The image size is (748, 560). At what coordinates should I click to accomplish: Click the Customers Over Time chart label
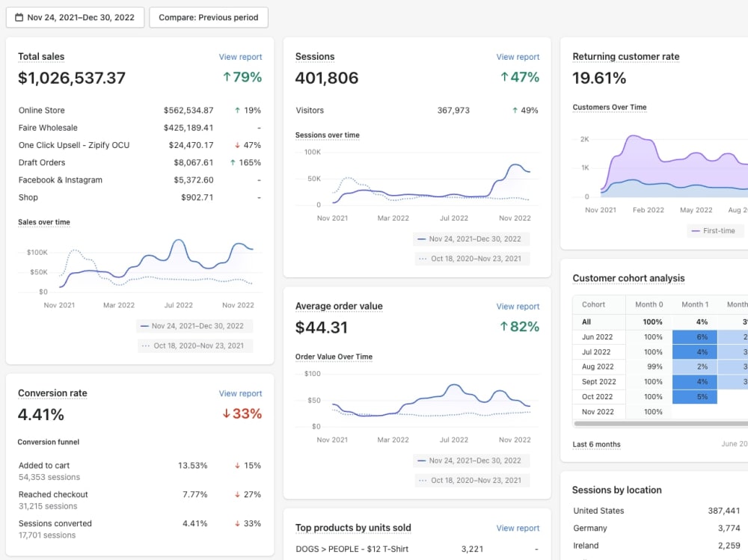click(x=610, y=108)
